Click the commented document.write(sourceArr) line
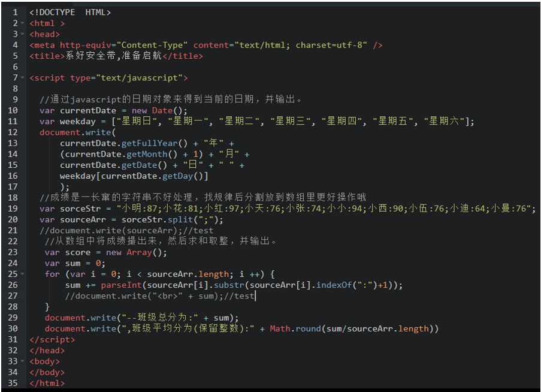 [x=126, y=231]
